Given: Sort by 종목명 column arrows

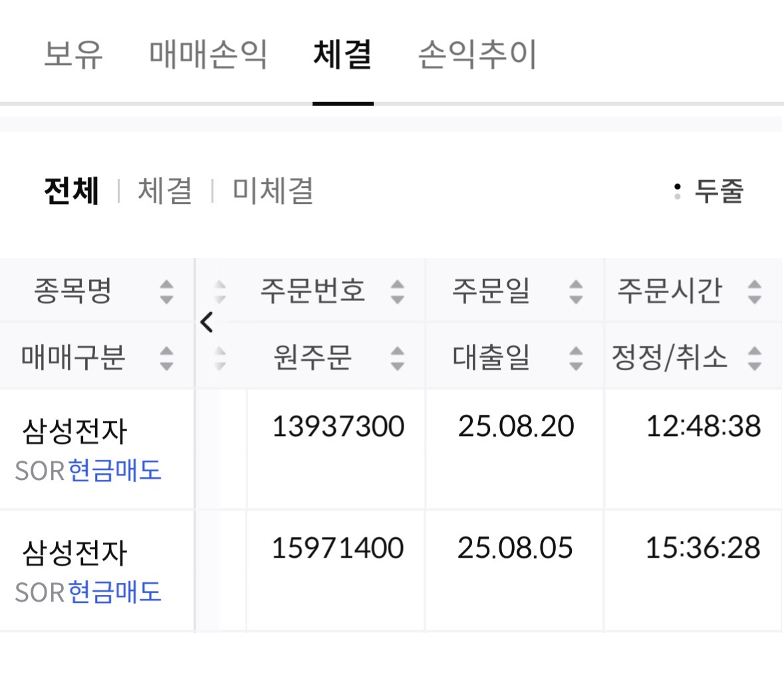Looking at the screenshot, I should coord(166,291).
